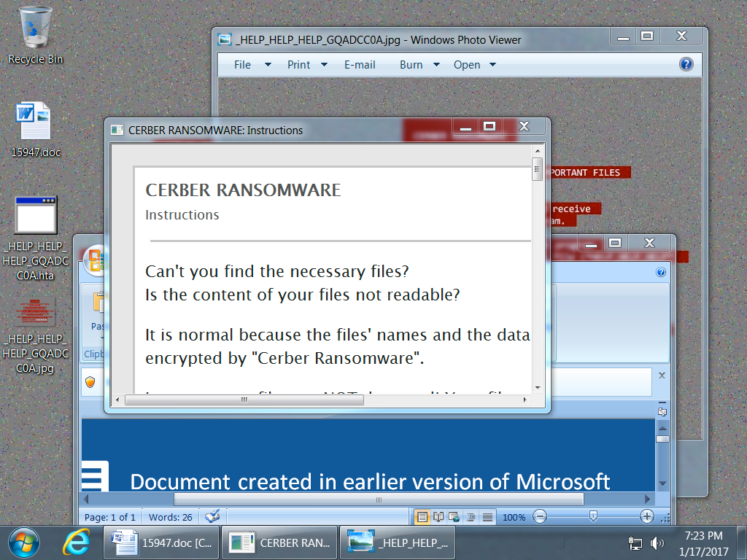Click the zoom in plus button

pyautogui.click(x=647, y=517)
